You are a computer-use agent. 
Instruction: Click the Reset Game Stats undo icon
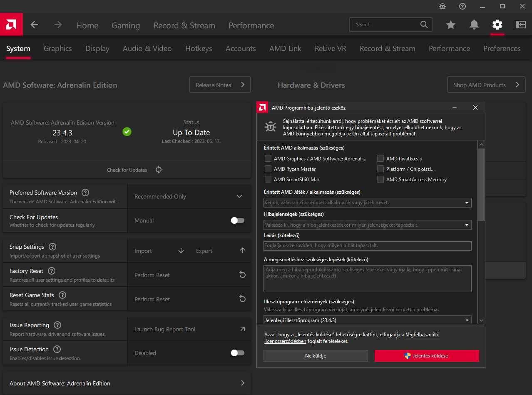tap(242, 299)
